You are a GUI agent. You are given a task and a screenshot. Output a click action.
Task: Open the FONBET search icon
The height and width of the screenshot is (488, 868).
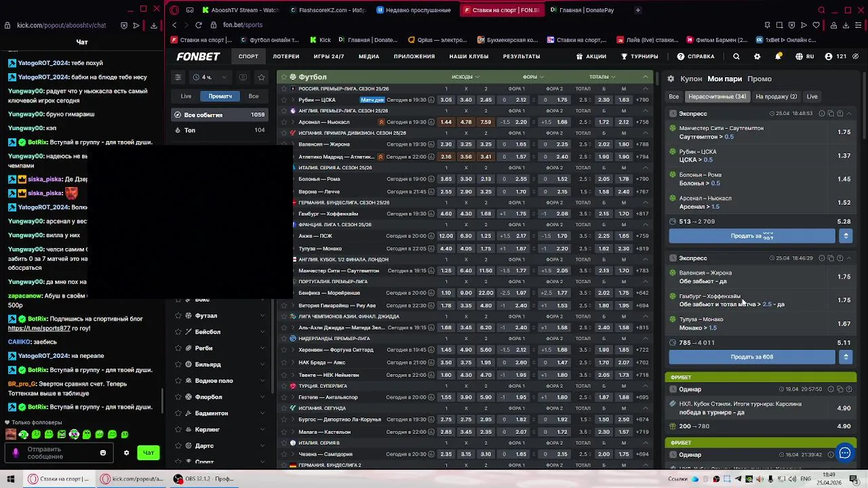click(x=736, y=56)
